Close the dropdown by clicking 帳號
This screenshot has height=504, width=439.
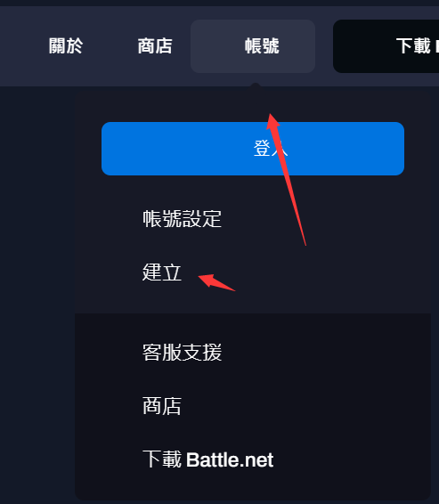coord(253,46)
